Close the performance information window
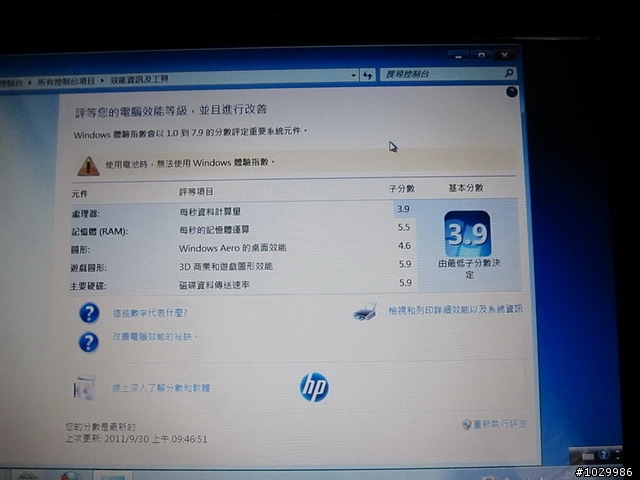 (505, 55)
